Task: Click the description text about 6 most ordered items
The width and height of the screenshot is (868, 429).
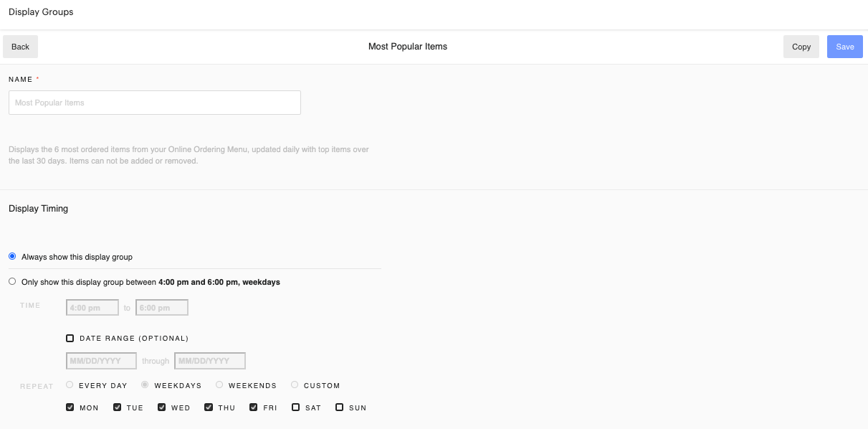Action: (189, 155)
